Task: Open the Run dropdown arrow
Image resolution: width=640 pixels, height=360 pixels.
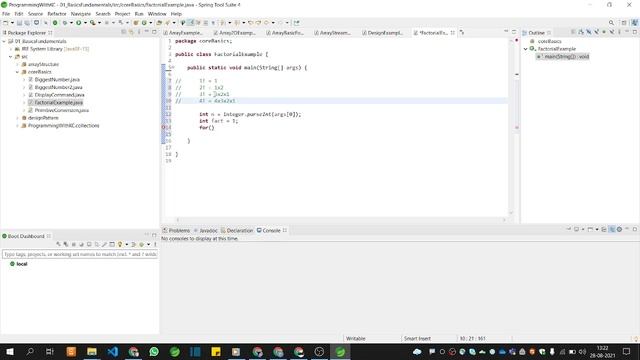Action: (85, 23)
